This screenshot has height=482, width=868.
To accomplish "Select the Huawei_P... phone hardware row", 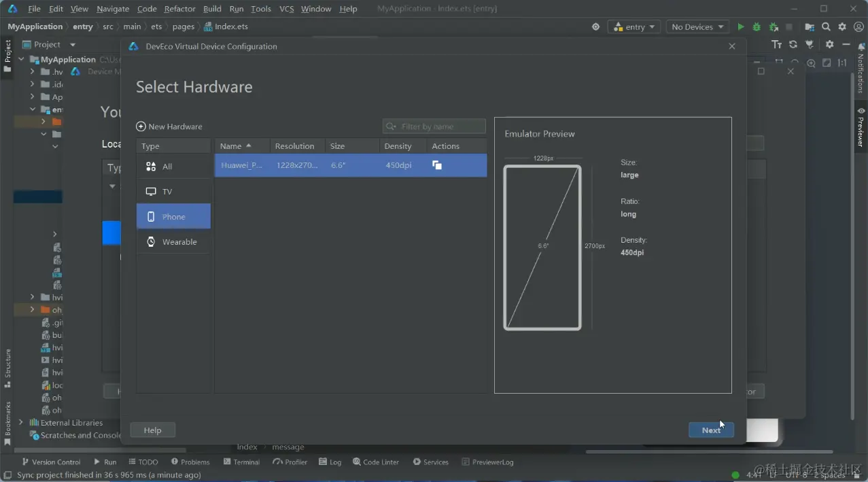I will (x=351, y=165).
